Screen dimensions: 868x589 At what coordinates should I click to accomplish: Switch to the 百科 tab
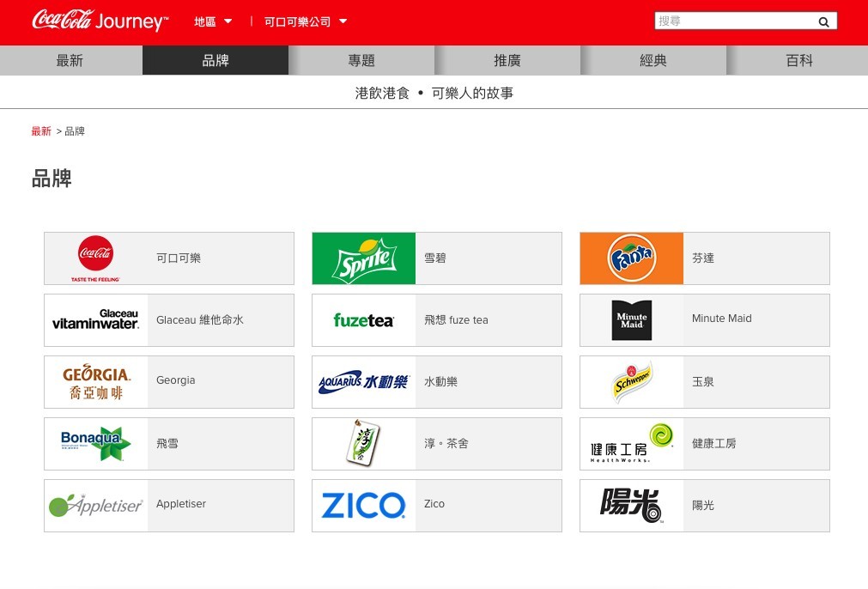pyautogui.click(x=798, y=60)
